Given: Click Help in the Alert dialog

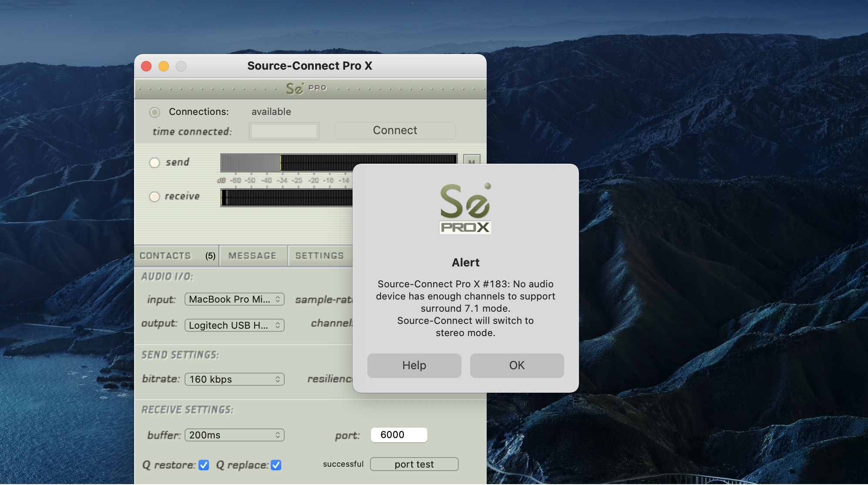Looking at the screenshot, I should [414, 365].
